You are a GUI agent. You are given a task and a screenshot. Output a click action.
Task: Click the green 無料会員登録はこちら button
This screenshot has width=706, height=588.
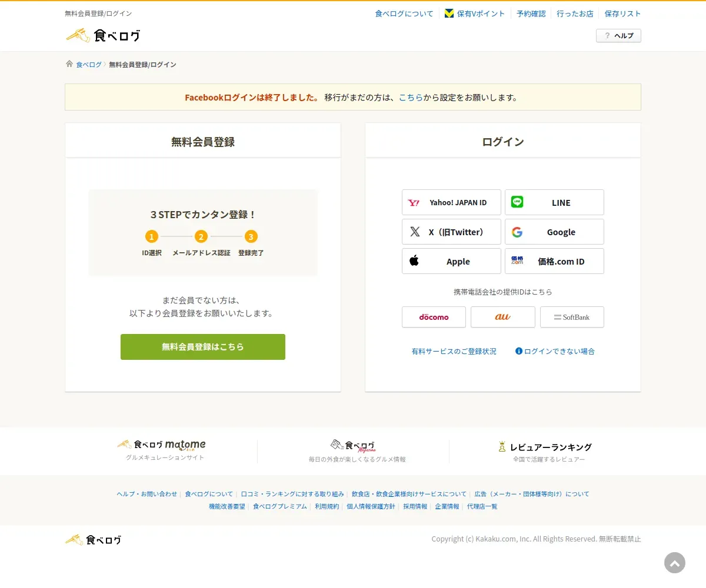coord(203,347)
